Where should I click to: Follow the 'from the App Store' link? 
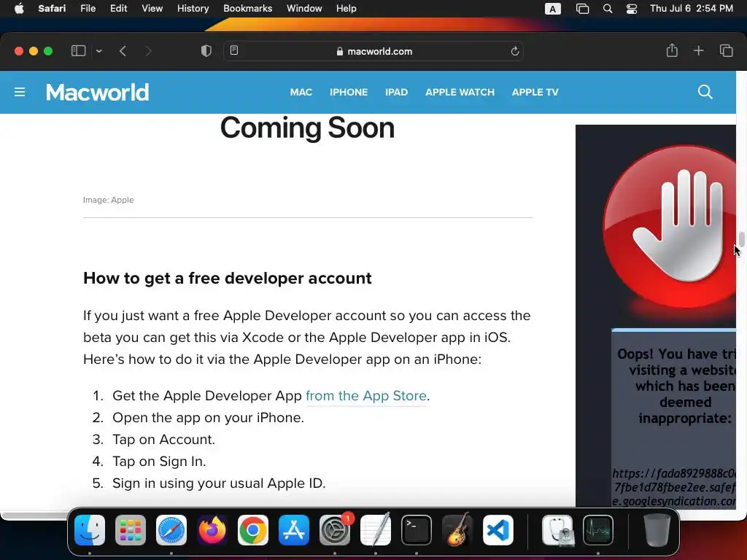pyautogui.click(x=366, y=396)
